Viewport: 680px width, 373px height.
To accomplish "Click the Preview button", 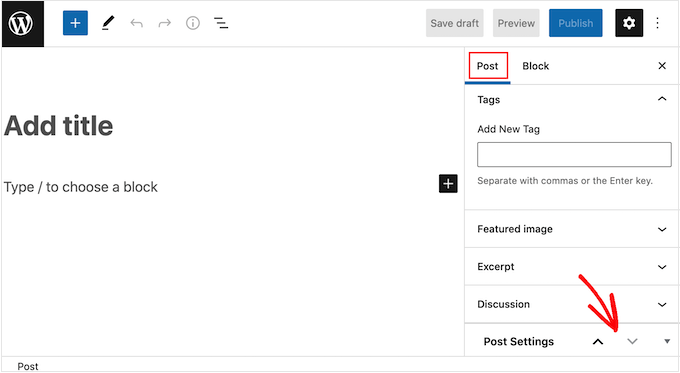I will click(x=516, y=23).
